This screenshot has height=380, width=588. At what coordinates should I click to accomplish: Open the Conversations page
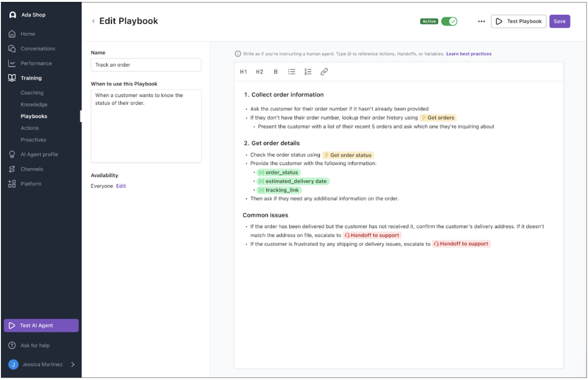point(38,49)
